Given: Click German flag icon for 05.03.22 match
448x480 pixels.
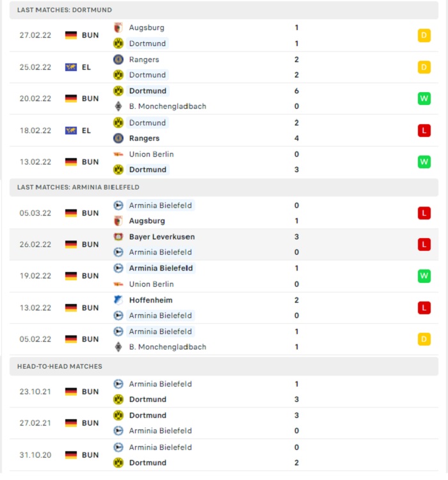Looking at the screenshot, I should [71, 213].
